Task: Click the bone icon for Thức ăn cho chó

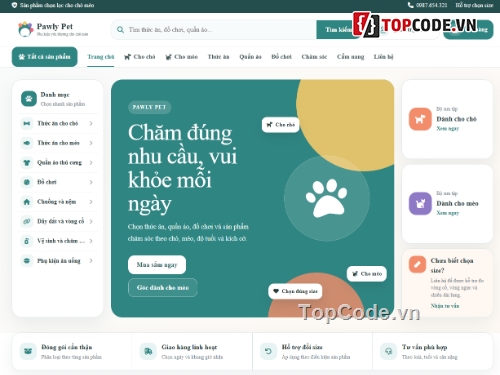Action: point(27,123)
